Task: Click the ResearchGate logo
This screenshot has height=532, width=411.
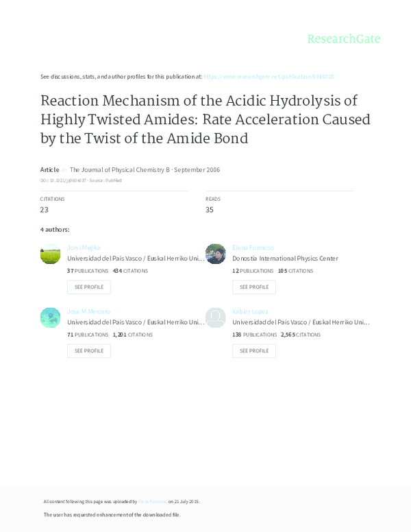Action: [x=343, y=39]
